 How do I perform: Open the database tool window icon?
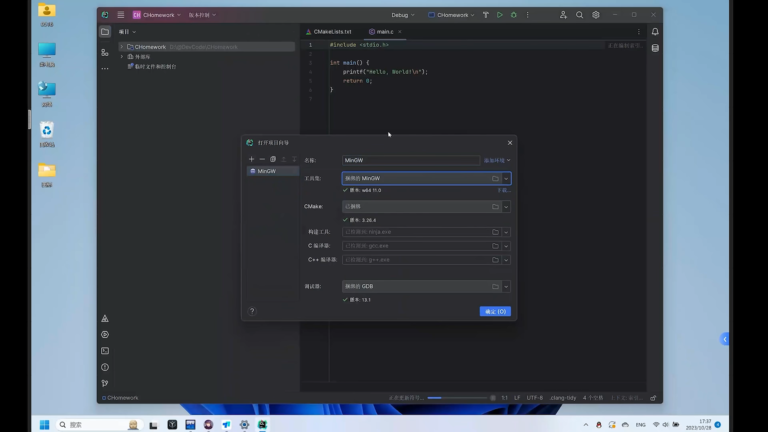(x=655, y=48)
